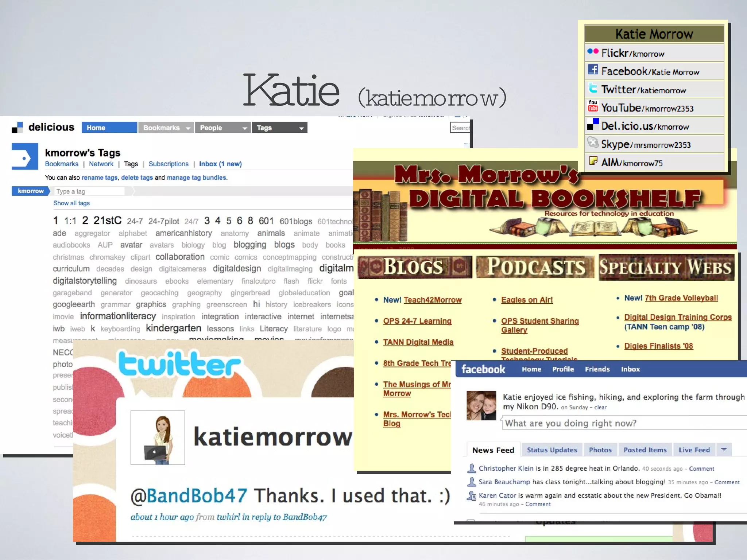Click the YouTube icon in the profile list
The image size is (747, 560).
[593, 106]
